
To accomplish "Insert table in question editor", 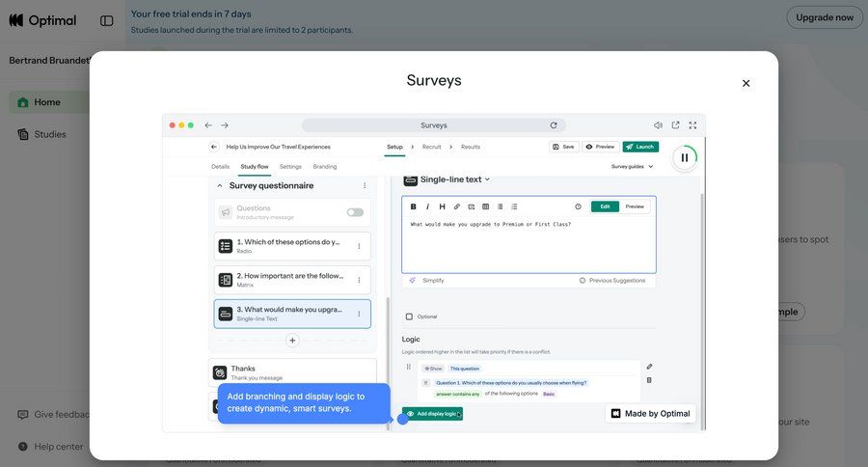I will tap(485, 206).
